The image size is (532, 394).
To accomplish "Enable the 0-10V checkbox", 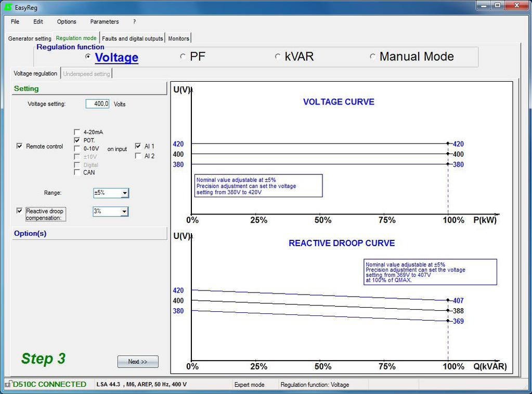I will coord(77,148).
